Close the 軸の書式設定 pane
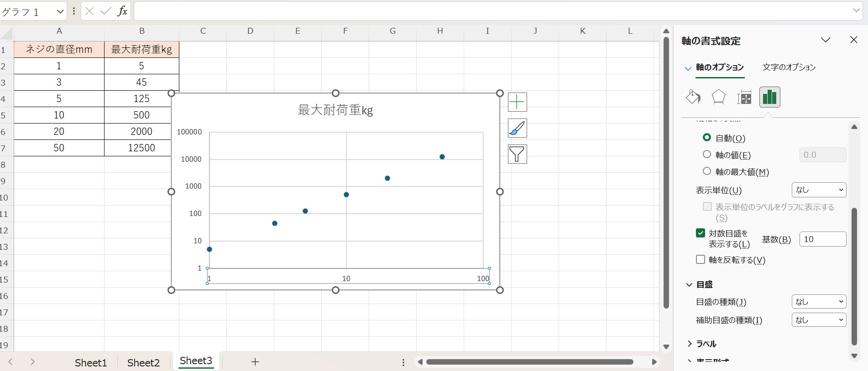Image resolution: width=868 pixels, height=371 pixels. click(x=853, y=40)
